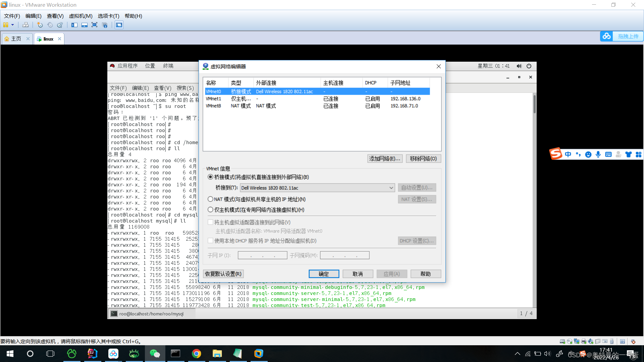Open 位置 menu in guest desktop
Screen dimensions: 644x362
tap(150, 66)
